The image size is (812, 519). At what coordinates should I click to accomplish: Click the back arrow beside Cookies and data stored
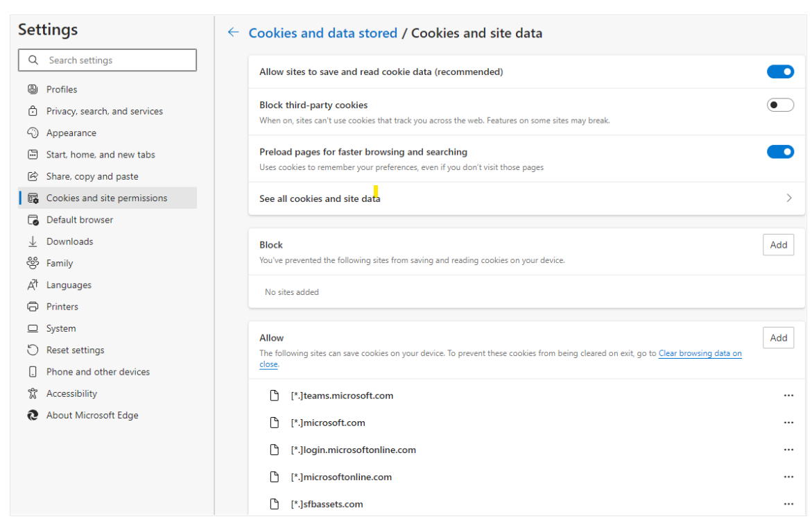(233, 33)
